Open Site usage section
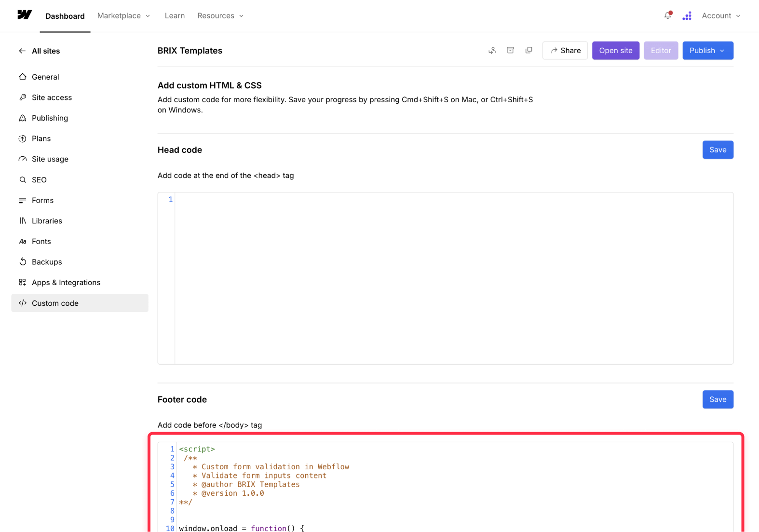This screenshot has height=532, width=759. 80,159
